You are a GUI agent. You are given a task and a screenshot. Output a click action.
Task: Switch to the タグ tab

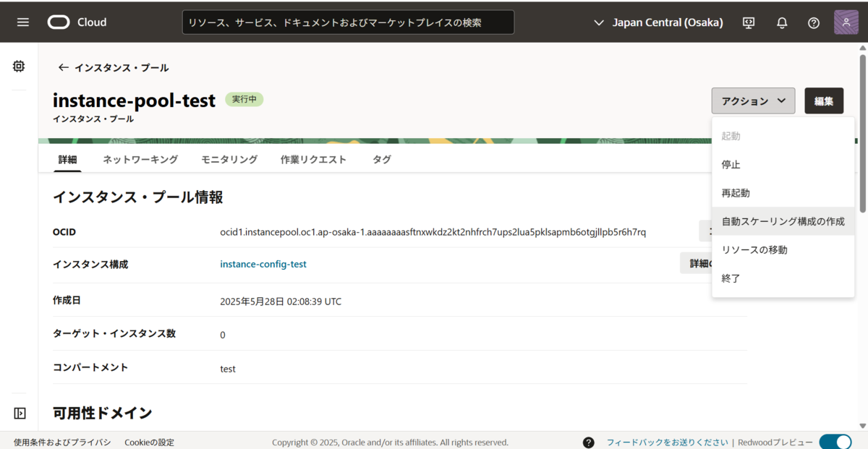(x=382, y=160)
